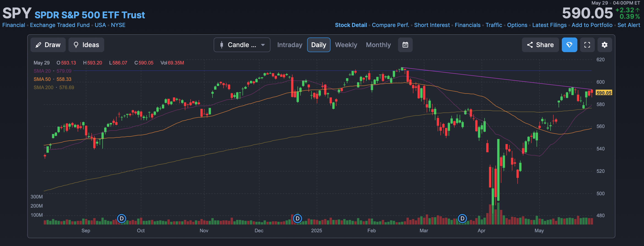Open the Stock Detail link
This screenshot has width=644, height=246.
coord(351,25)
